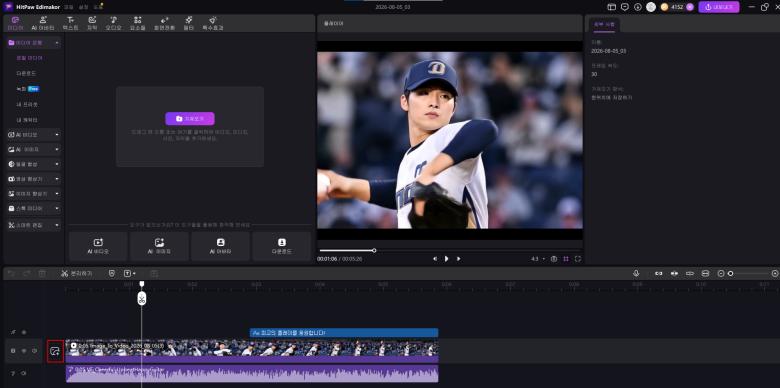
Task: Open the 자막 (subtitle) tab
Action: (92, 23)
